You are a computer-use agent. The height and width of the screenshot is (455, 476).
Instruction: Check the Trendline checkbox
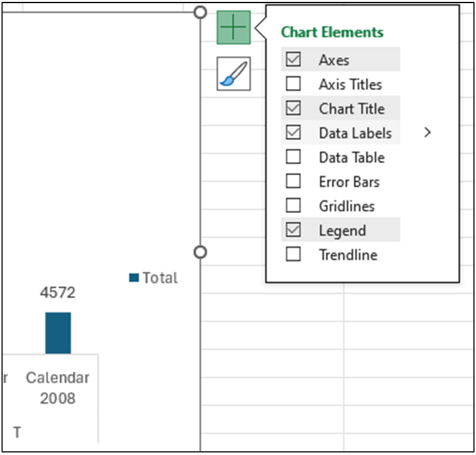click(293, 254)
